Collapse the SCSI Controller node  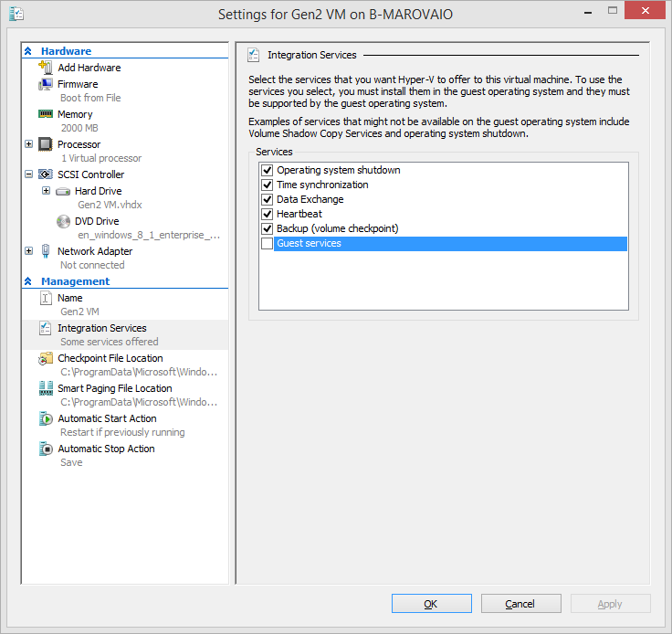click(29, 174)
